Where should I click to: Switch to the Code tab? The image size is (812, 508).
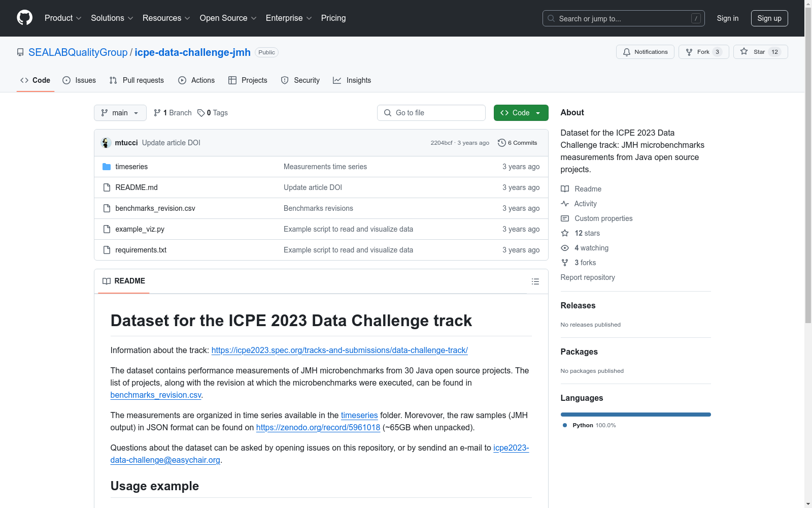pyautogui.click(x=36, y=80)
